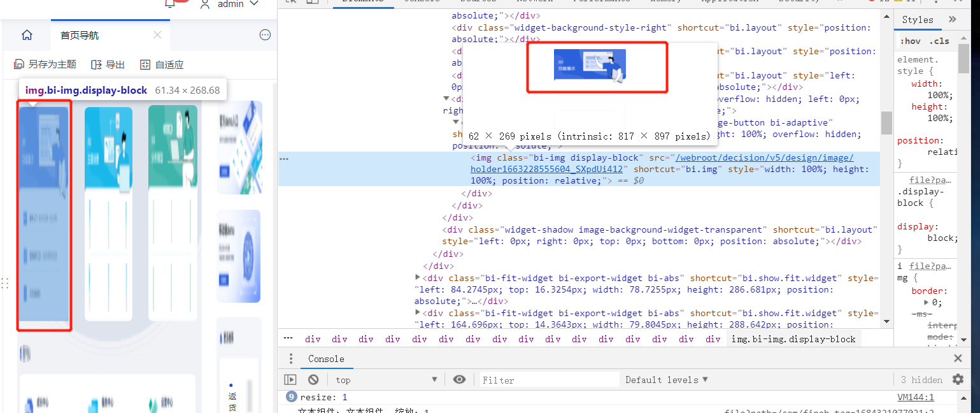The image size is (980, 413).
Task: Select the highlighted first image widget thumbnail
Action: click(x=43, y=214)
